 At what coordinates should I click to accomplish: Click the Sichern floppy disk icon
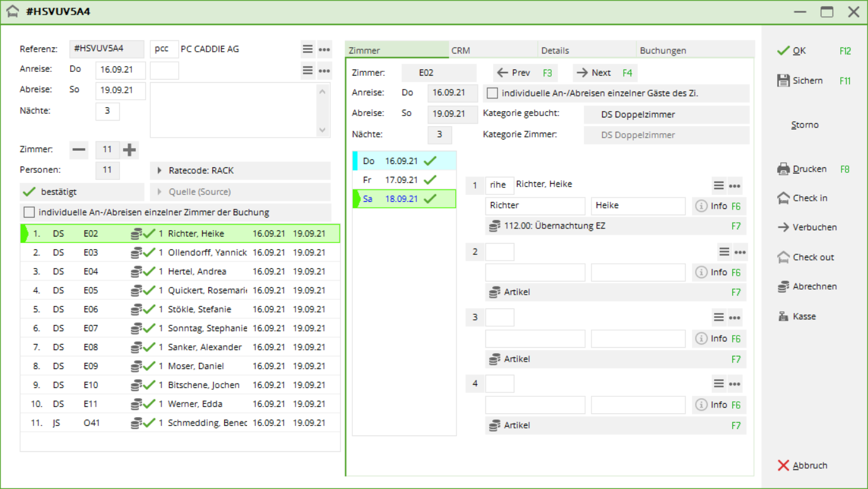coord(783,81)
